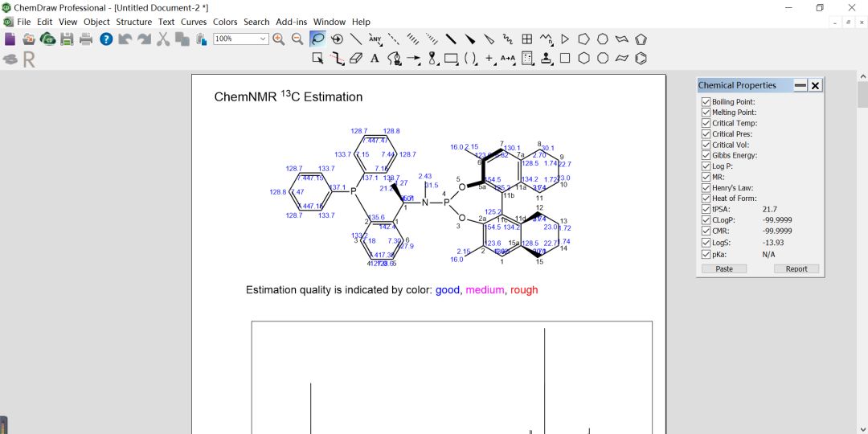Screen dimensions: 868x434
Task: Select the Bold Bond tool
Action: pos(451,39)
